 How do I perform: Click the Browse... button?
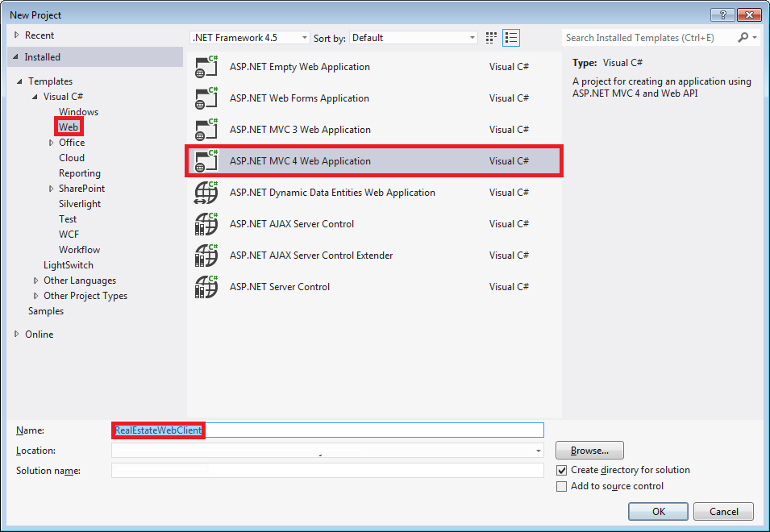click(589, 451)
